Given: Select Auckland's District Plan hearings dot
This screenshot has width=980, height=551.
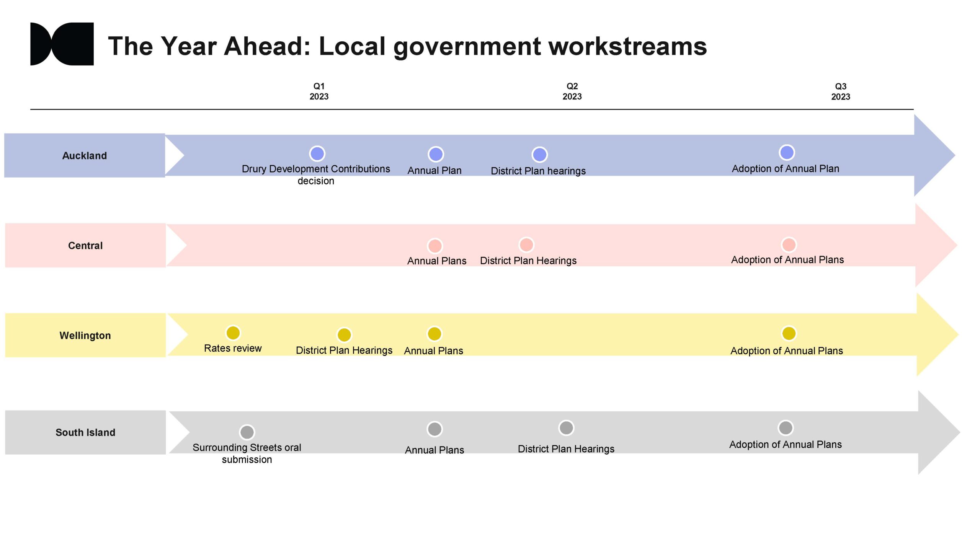Looking at the screenshot, I should coord(539,155).
